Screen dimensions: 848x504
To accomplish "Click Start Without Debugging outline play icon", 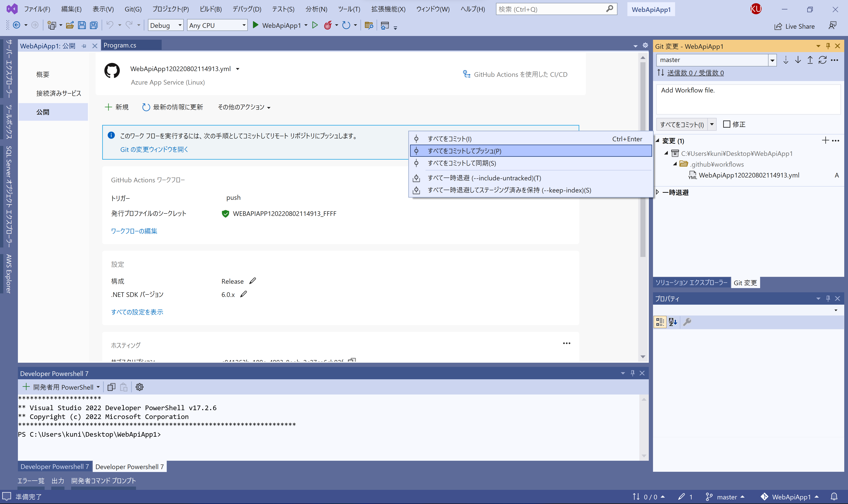I will (x=315, y=25).
